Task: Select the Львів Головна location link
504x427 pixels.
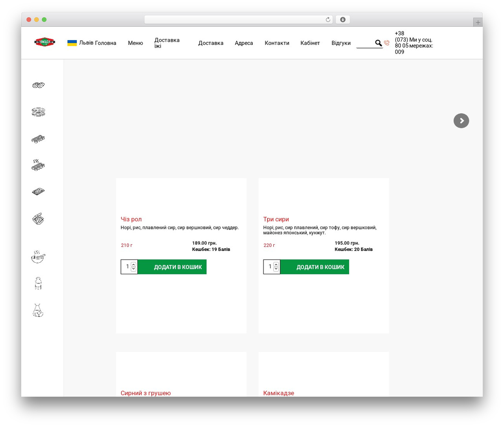Action: (x=98, y=43)
